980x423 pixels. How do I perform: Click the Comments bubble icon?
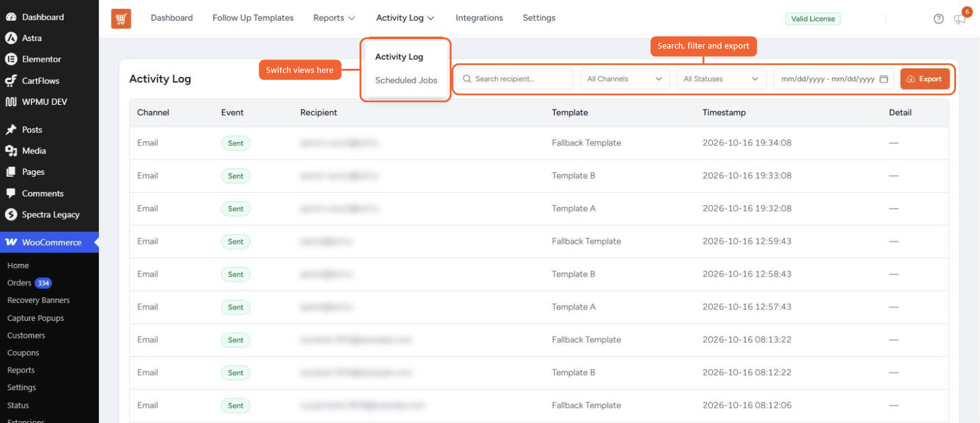(11, 193)
